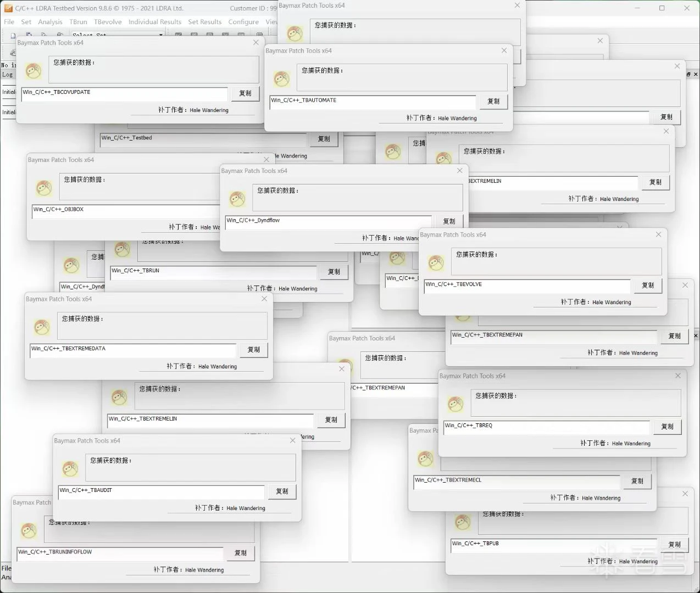Open the Set menu
Screen dimensions: 700x593
click(26, 22)
